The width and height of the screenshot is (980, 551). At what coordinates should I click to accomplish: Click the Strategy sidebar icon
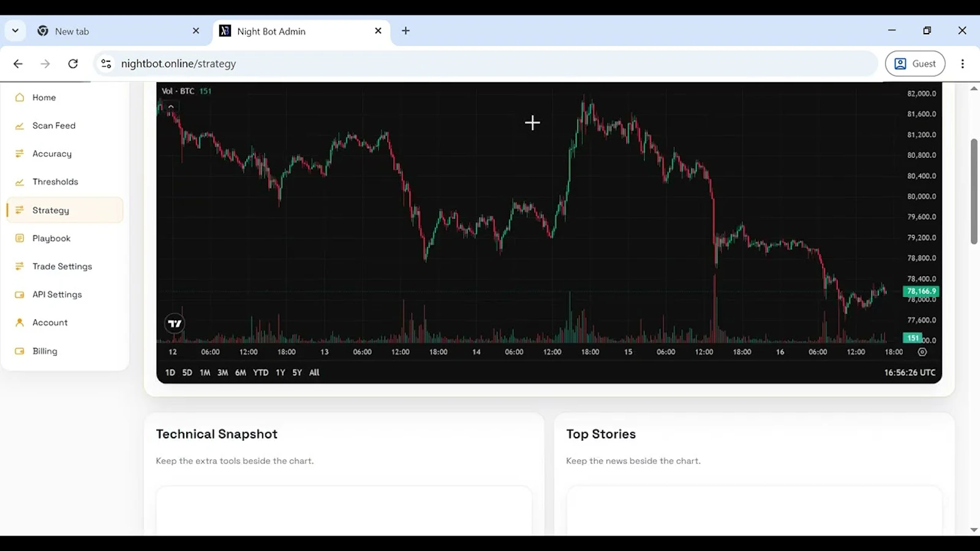pos(20,210)
